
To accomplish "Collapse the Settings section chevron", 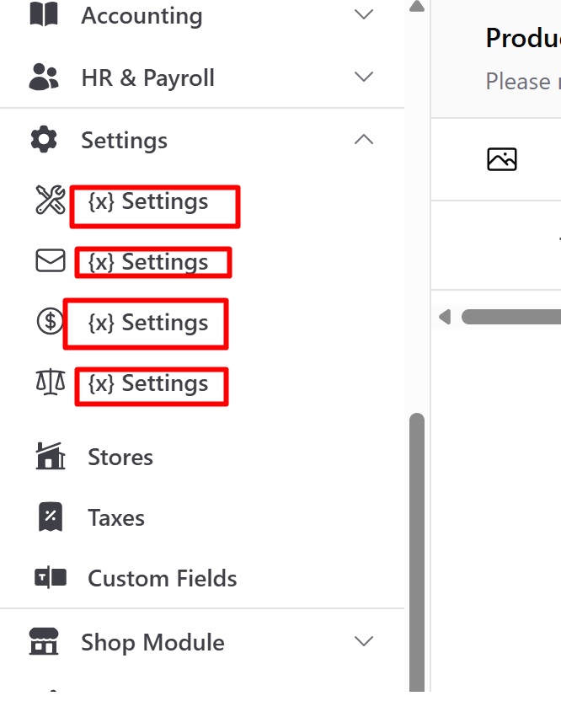I will (364, 139).
